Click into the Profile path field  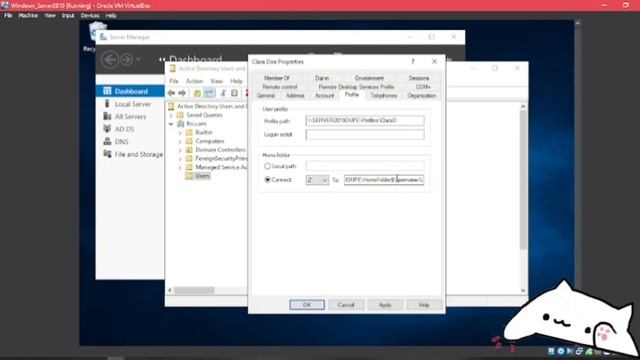tap(365, 120)
